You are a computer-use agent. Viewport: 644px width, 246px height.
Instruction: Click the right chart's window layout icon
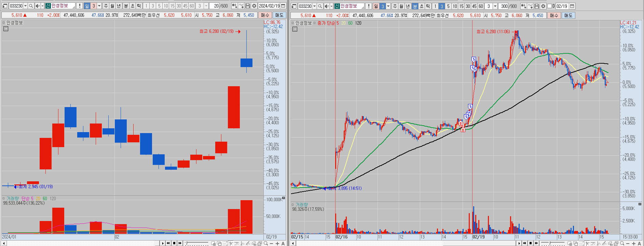pyautogui.click(x=294, y=6)
